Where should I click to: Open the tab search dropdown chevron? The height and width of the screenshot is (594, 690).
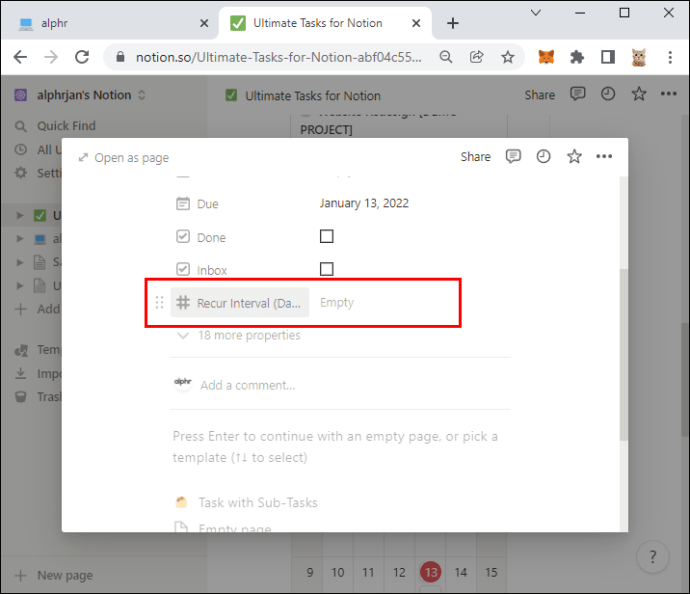click(536, 13)
